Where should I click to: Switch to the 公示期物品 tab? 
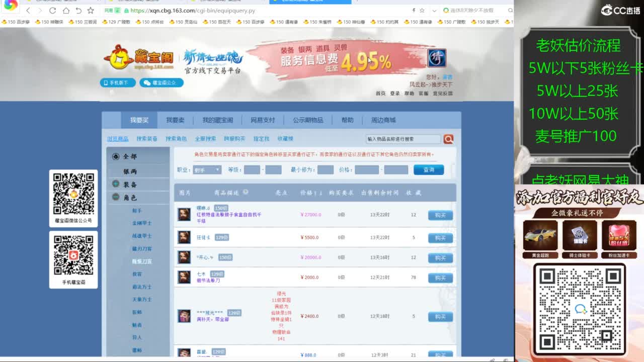click(308, 120)
